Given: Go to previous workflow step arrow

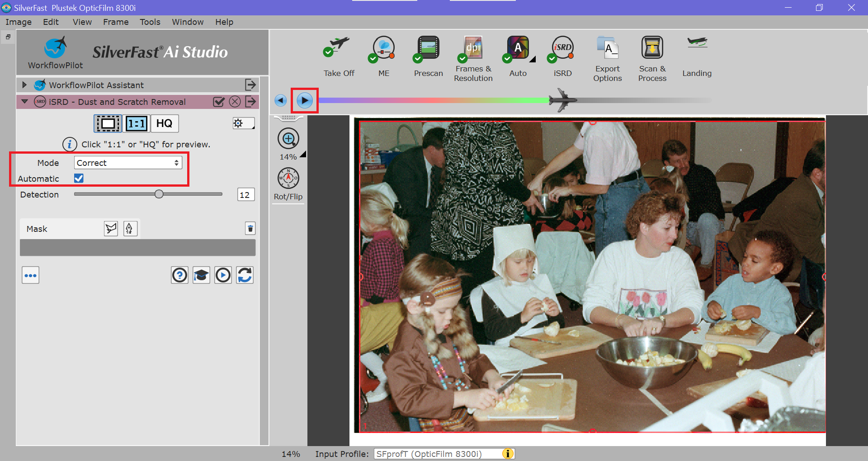Looking at the screenshot, I should (x=281, y=100).
